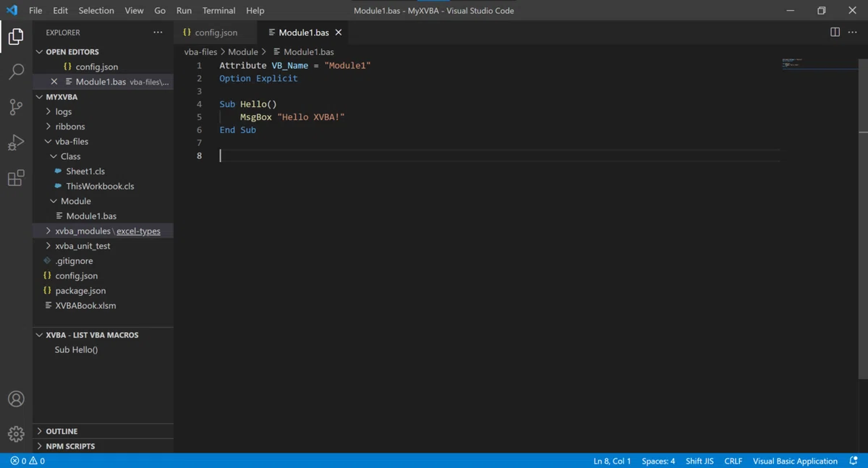
Task: Click the split editor right icon
Action: click(835, 33)
